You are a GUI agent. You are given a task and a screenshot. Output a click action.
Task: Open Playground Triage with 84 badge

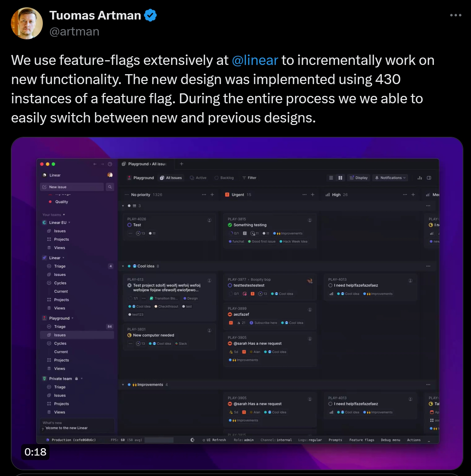(x=77, y=327)
